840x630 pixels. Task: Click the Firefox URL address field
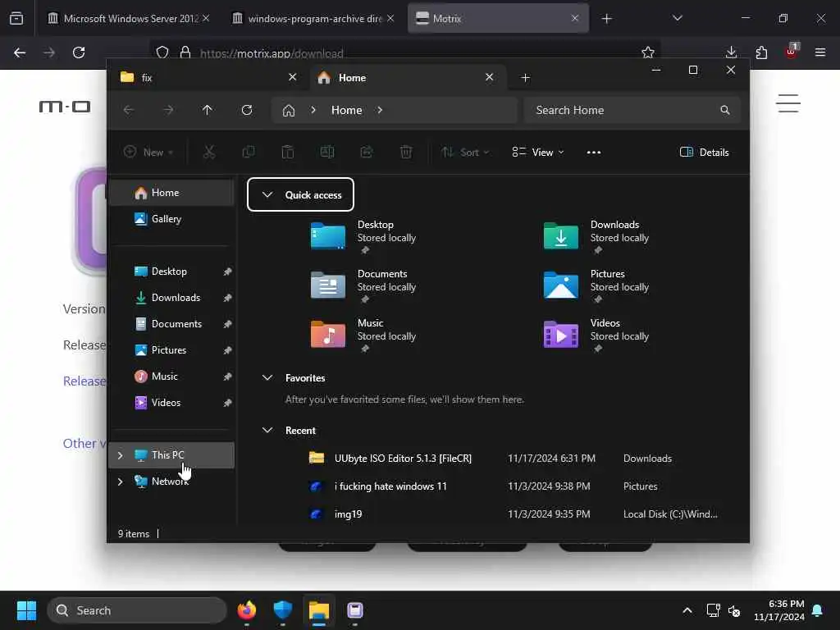[404, 52]
